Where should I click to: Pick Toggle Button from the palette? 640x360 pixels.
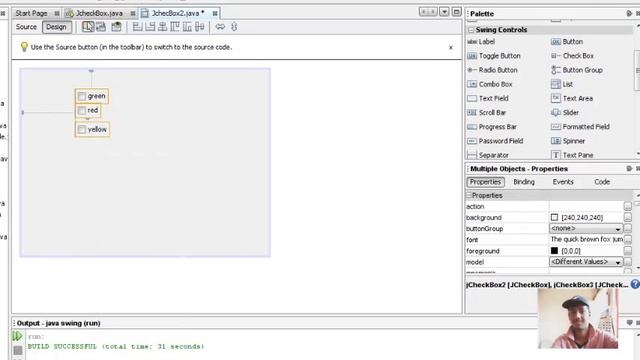point(494,56)
